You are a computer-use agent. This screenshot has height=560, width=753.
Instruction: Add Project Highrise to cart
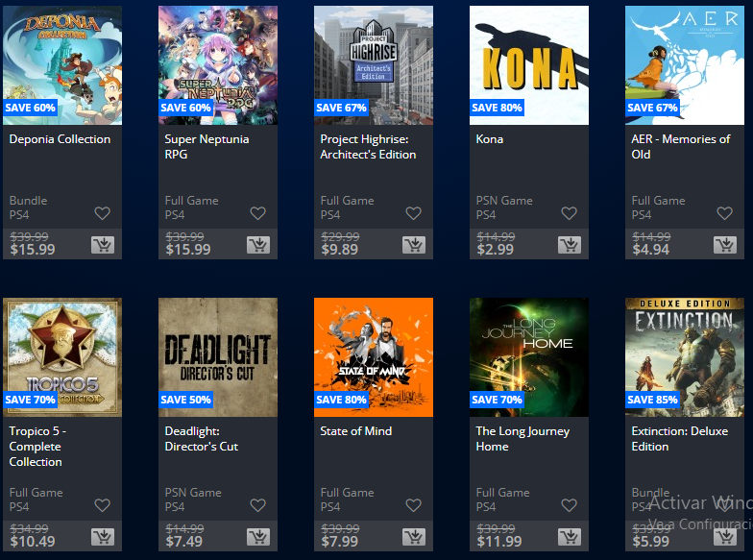(414, 245)
